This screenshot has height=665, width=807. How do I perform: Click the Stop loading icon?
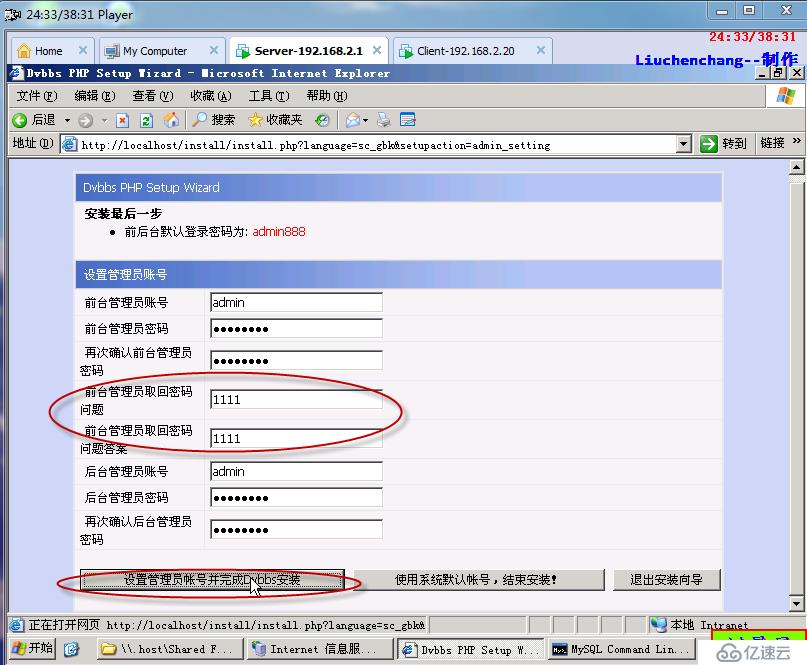[x=122, y=120]
